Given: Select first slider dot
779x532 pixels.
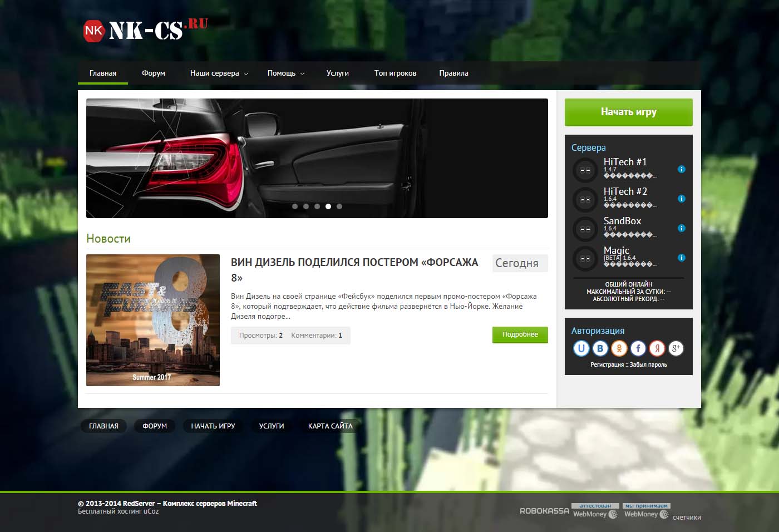Looking at the screenshot, I should coord(295,206).
